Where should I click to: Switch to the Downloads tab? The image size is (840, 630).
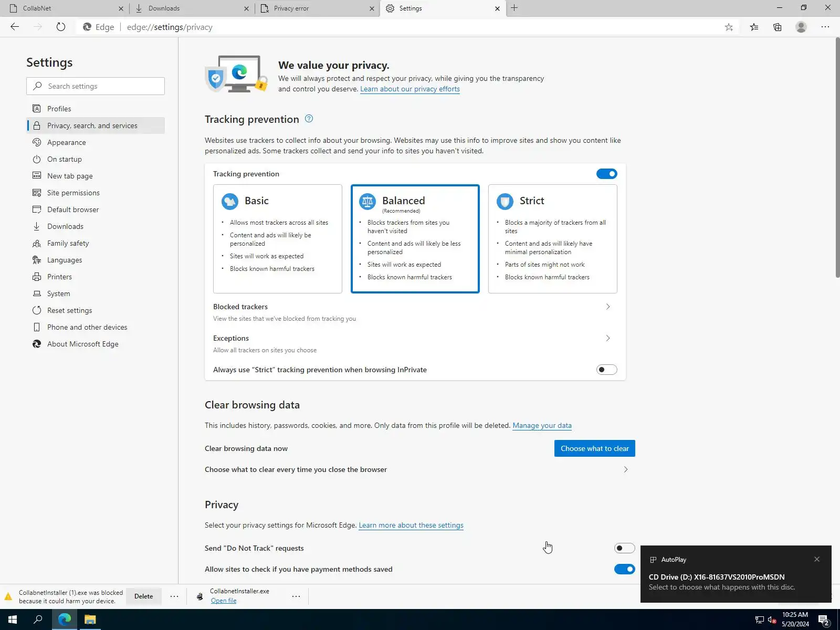[x=191, y=8]
